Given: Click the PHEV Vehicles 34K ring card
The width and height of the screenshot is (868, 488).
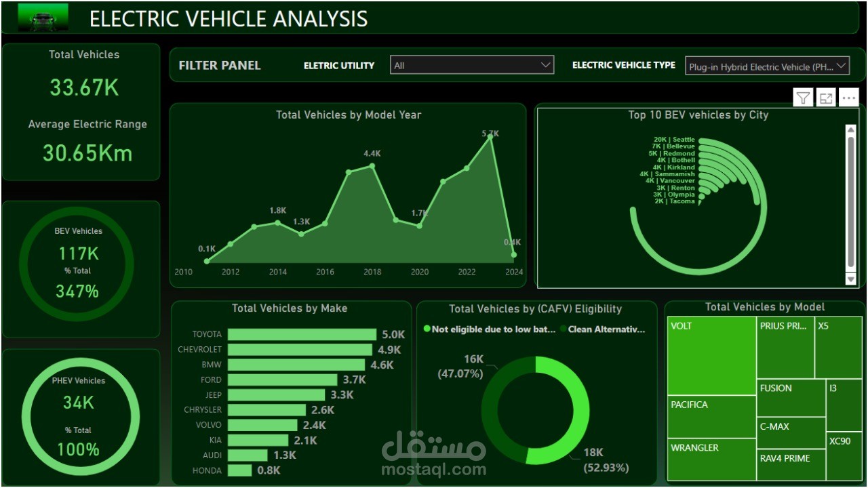Looking at the screenshot, I should coord(80,415).
